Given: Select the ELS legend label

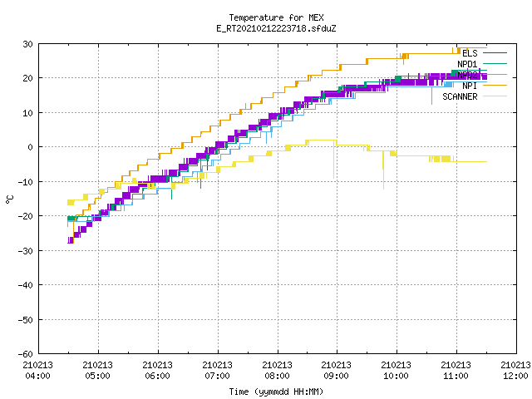Looking at the screenshot, I should (x=470, y=53).
